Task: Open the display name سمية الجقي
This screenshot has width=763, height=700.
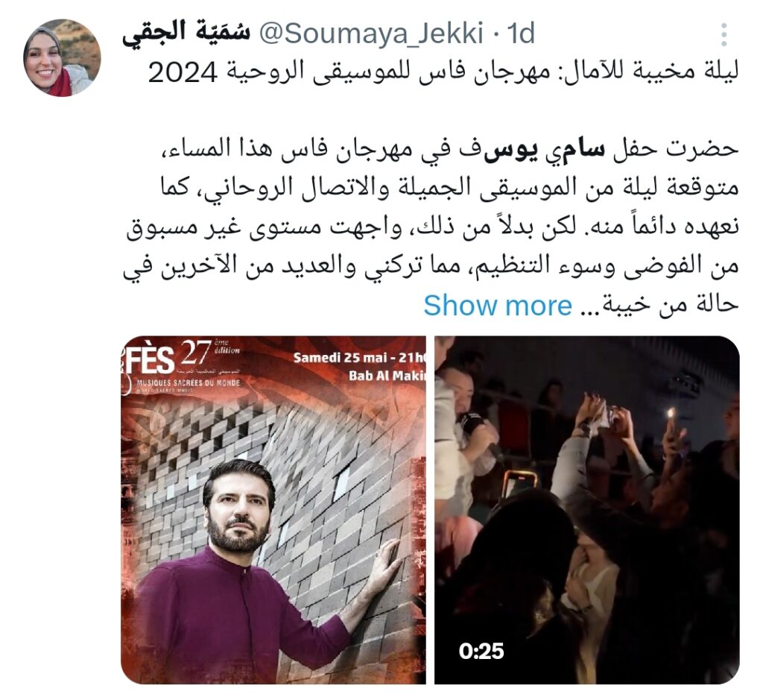Action: tap(186, 34)
